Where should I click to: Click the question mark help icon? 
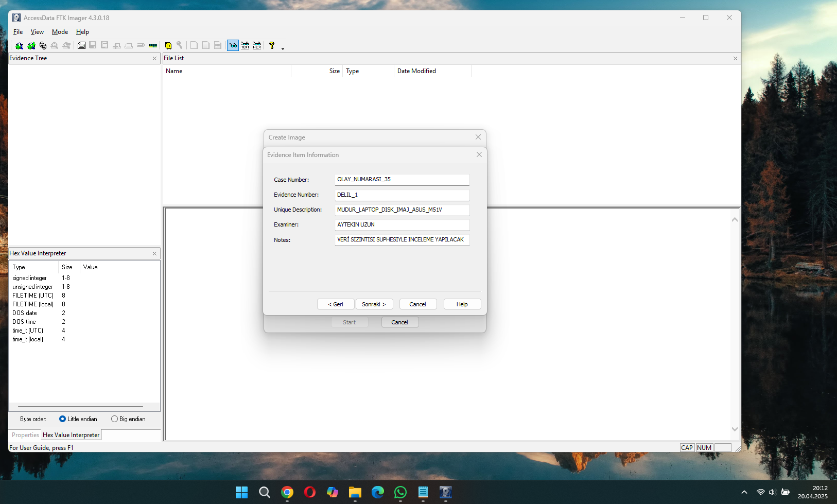pos(272,45)
